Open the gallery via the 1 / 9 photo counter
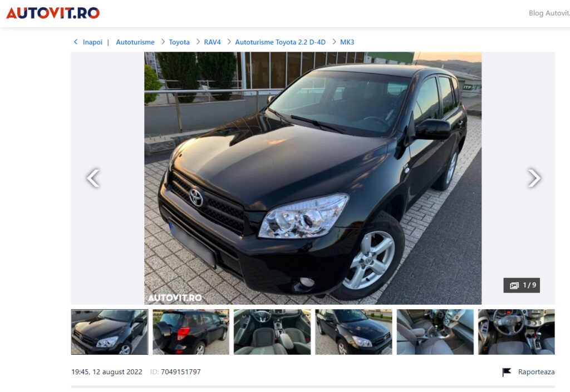570x392 pixels. click(522, 285)
